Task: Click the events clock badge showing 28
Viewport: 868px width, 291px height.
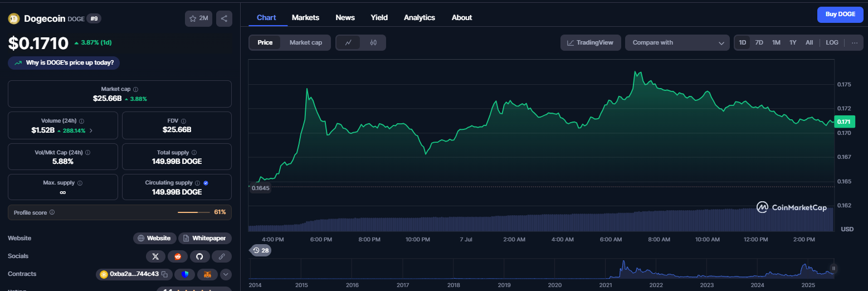Action: pos(260,250)
